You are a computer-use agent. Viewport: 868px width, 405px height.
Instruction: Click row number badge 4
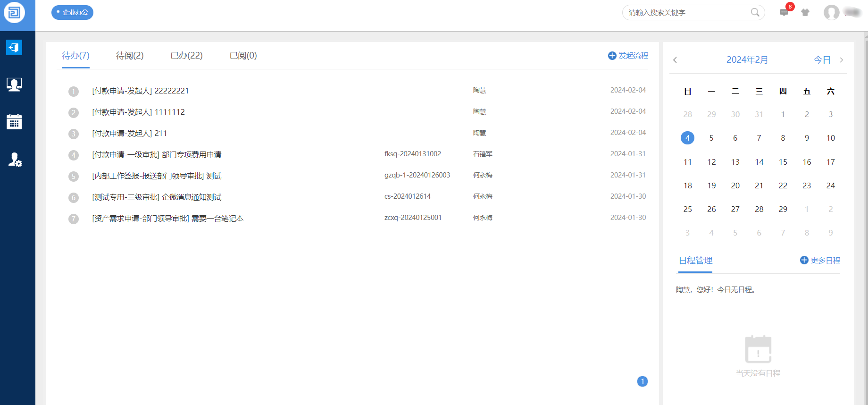[x=74, y=155]
